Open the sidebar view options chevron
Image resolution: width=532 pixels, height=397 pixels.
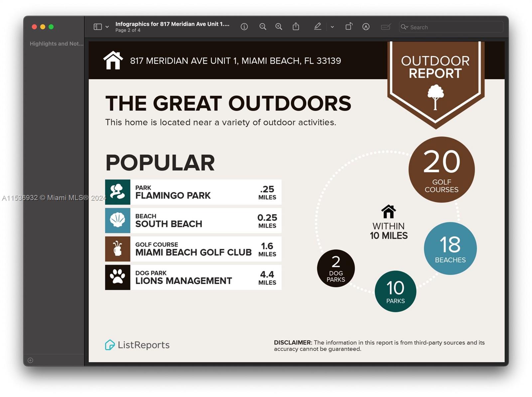pos(107,27)
